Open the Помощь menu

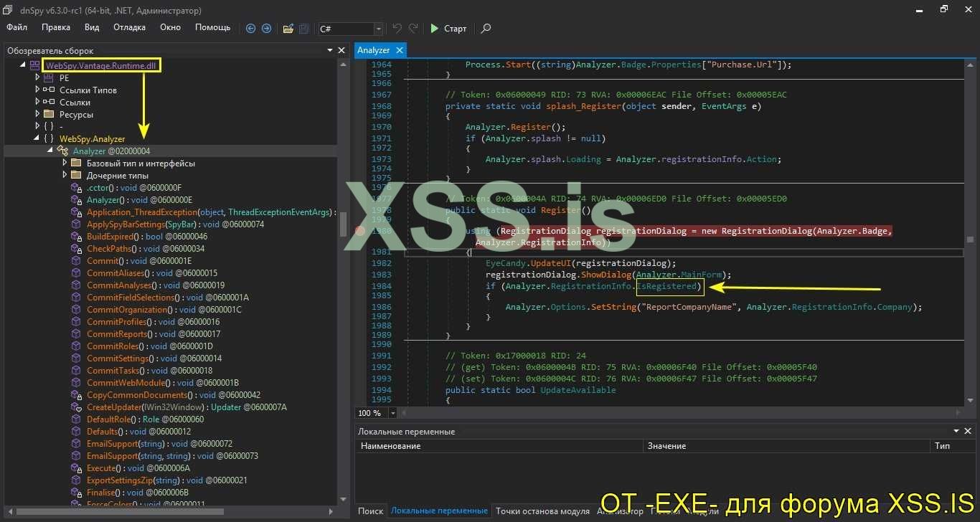(213, 28)
